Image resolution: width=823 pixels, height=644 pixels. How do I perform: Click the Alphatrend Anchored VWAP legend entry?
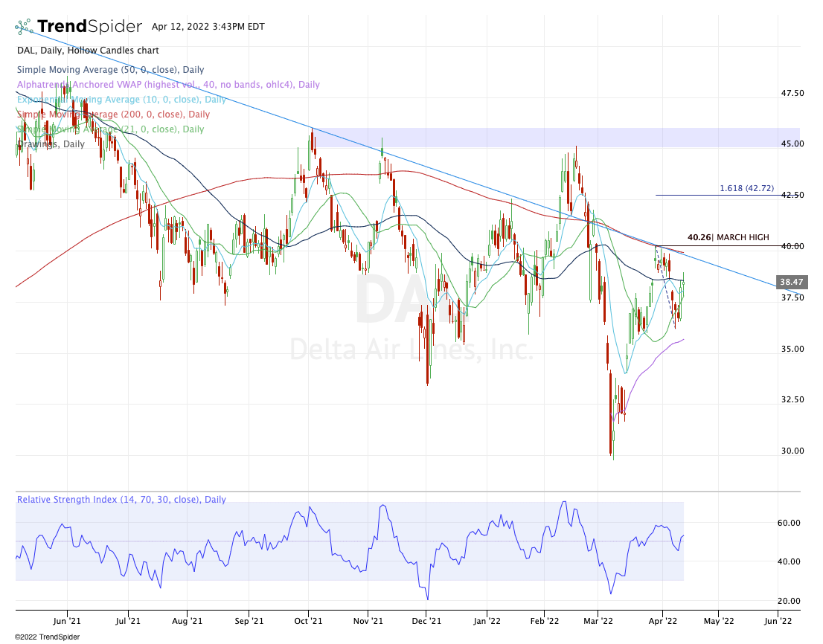point(168,85)
